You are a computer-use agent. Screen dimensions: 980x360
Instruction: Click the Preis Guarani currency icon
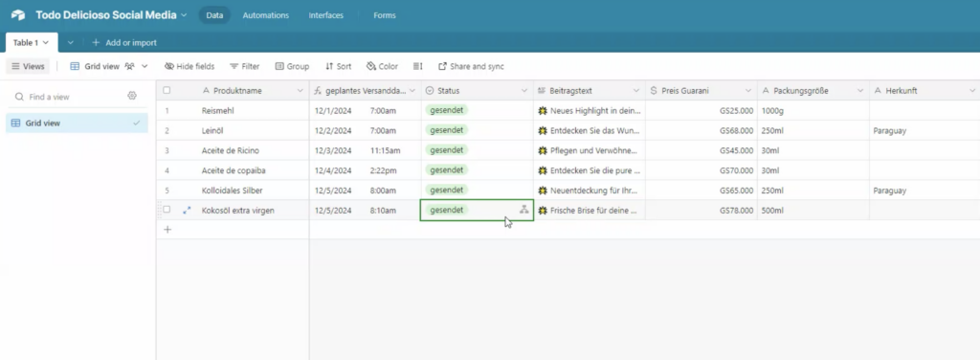click(654, 91)
